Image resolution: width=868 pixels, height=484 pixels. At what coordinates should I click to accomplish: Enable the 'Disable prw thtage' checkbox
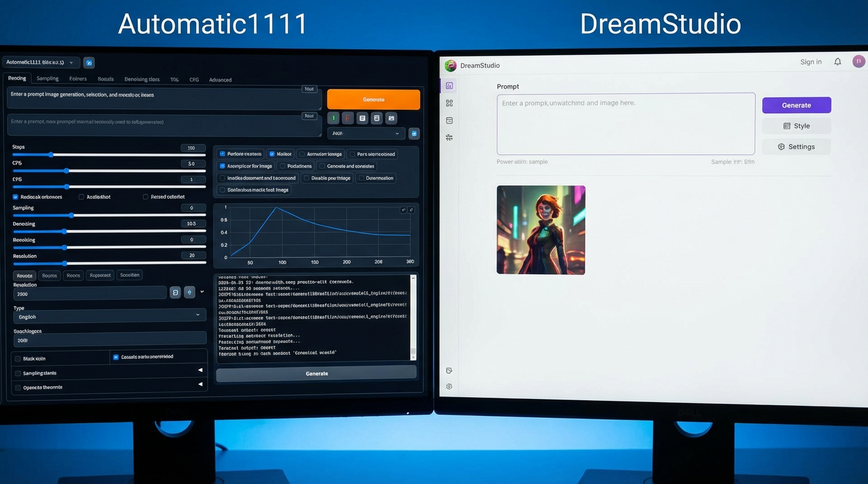(306, 178)
